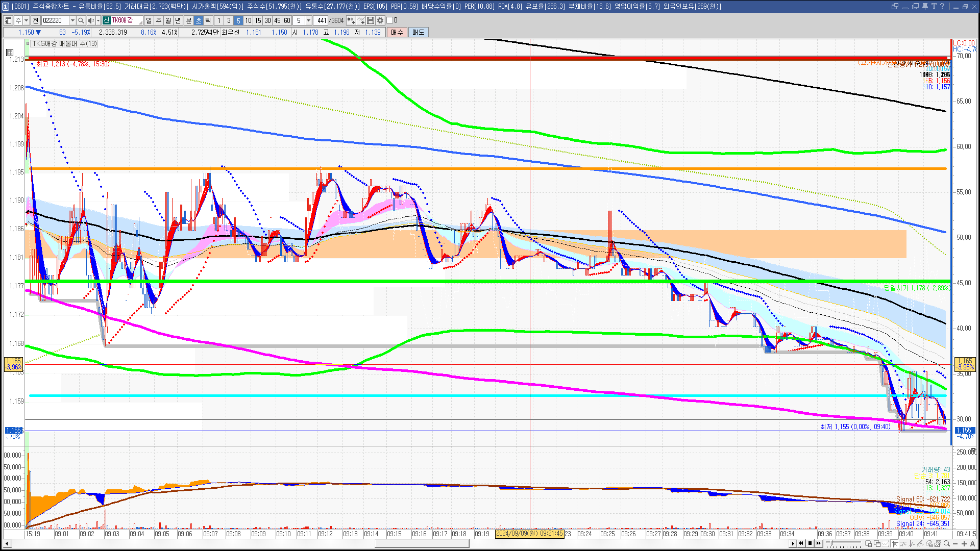Open the 주 type dropdown arrow
980x551 pixels.
pos(26,20)
